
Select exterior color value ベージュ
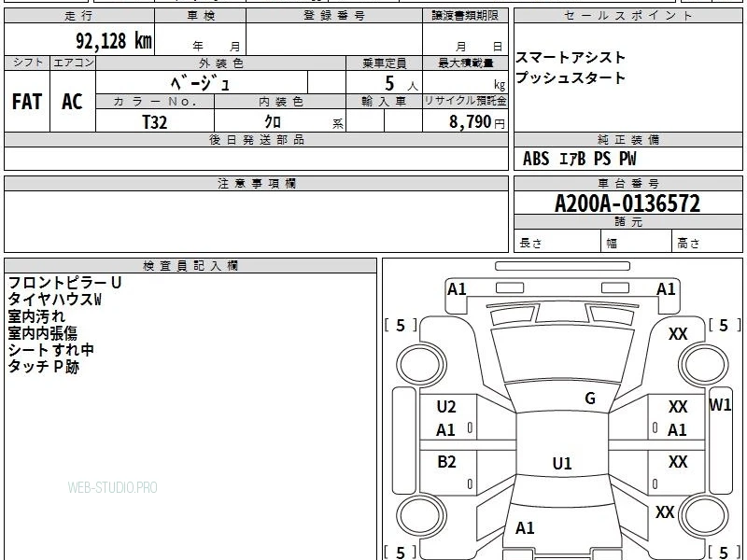pos(200,84)
